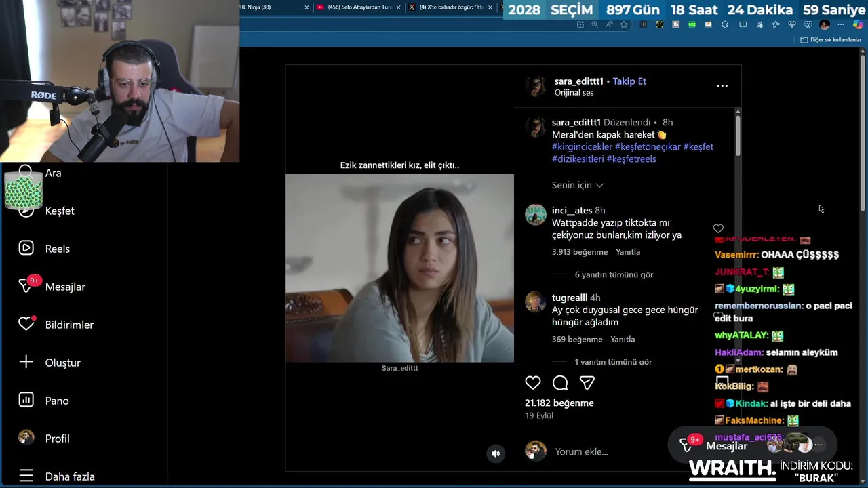The width and height of the screenshot is (868, 488).
Task: Open Diğer sık kullanılanlar bookmarks folder
Action: coord(831,40)
